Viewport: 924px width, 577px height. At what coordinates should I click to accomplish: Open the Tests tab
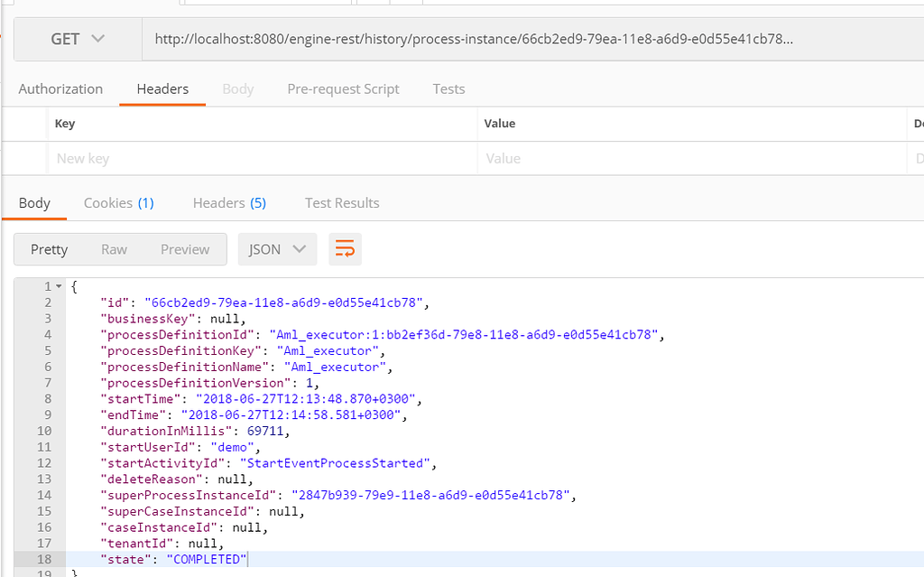tap(448, 88)
